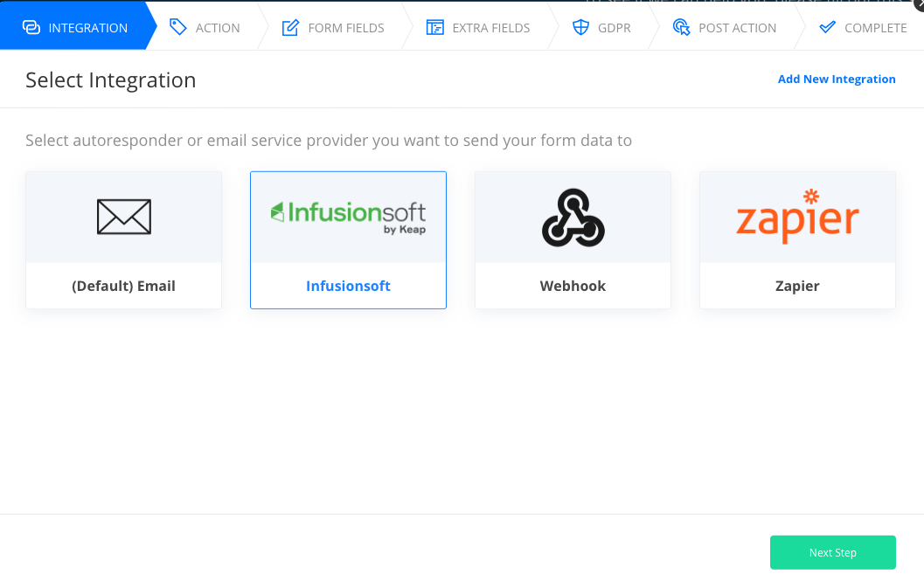Go to the EXTRA FIELDS tab

pyautogui.click(x=490, y=28)
